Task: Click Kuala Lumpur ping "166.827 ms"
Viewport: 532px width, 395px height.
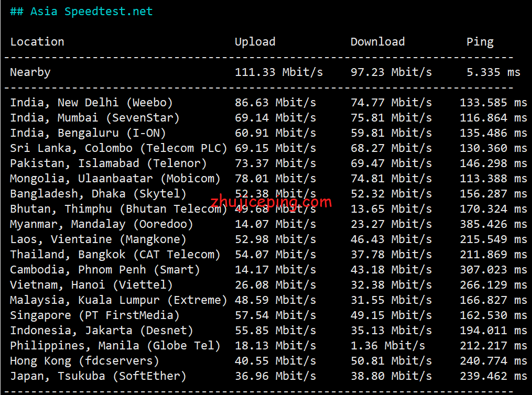Action: (x=493, y=300)
